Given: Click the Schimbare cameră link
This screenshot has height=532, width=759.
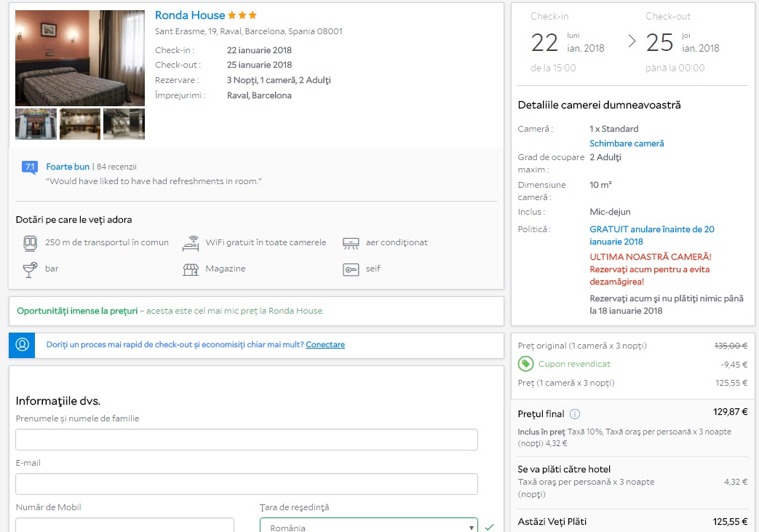Looking at the screenshot, I should 627,143.
